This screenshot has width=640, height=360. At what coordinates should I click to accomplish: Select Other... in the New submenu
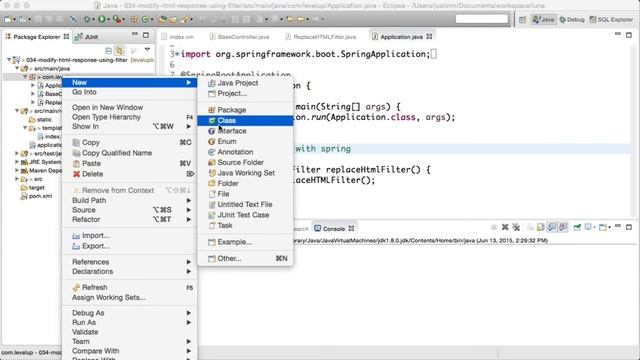(x=245, y=258)
